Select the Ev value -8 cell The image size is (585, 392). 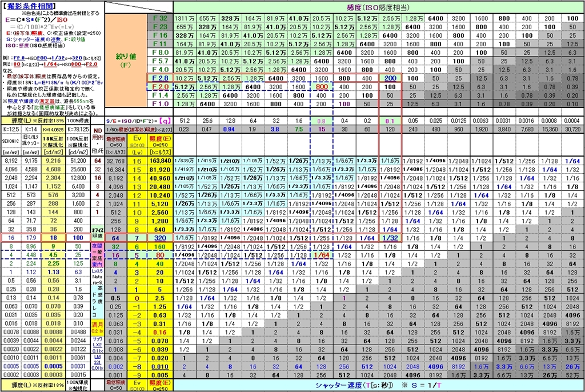(x=137, y=367)
